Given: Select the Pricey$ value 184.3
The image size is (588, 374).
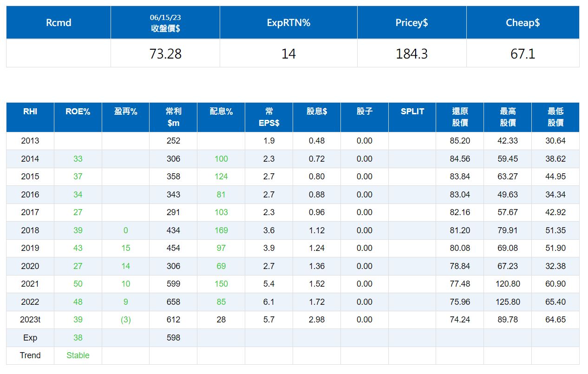Looking at the screenshot, I should tap(412, 54).
